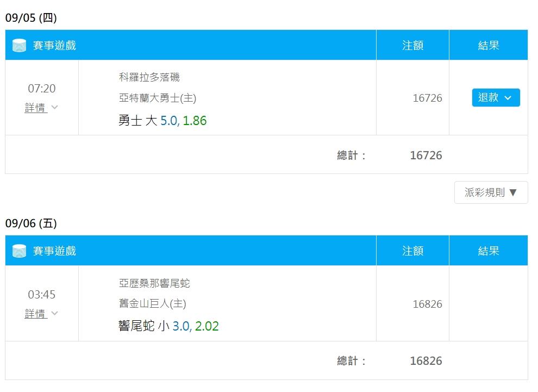
Task: Click the chevron beside 03:45 詳情
Action: tap(54, 313)
